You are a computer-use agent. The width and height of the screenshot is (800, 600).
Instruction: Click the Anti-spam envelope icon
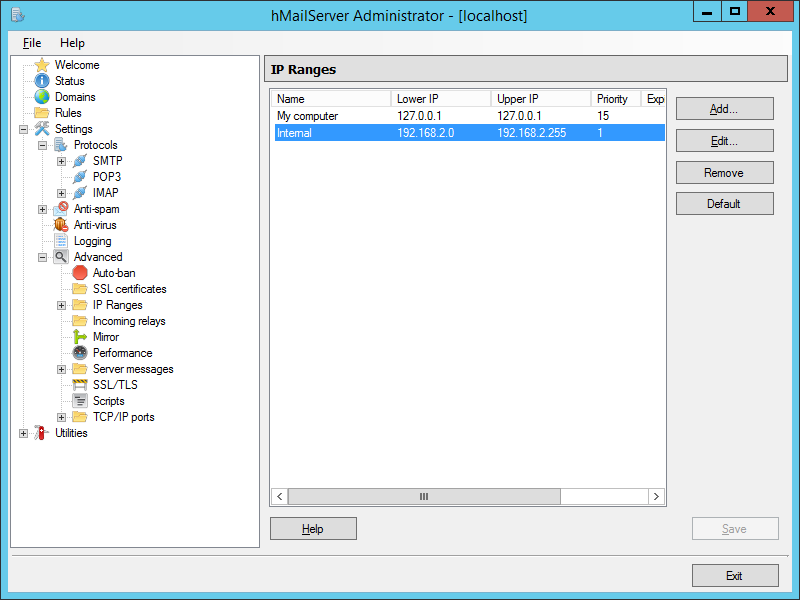tap(61, 209)
